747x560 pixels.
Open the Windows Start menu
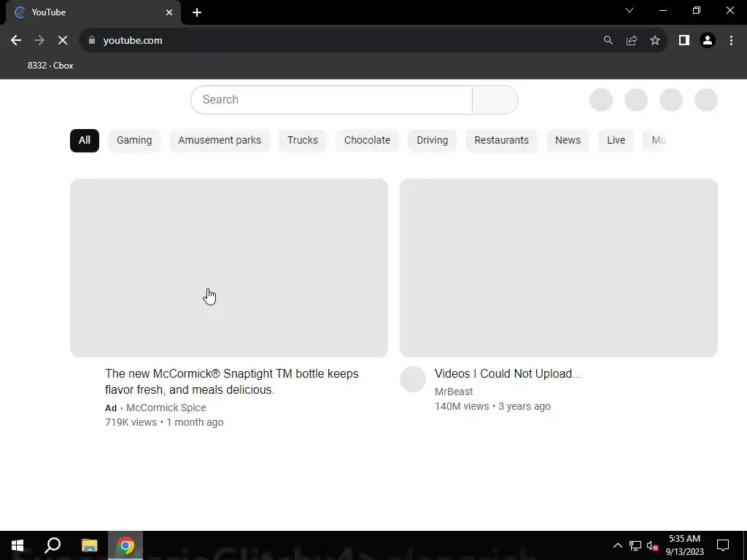pos(18,545)
